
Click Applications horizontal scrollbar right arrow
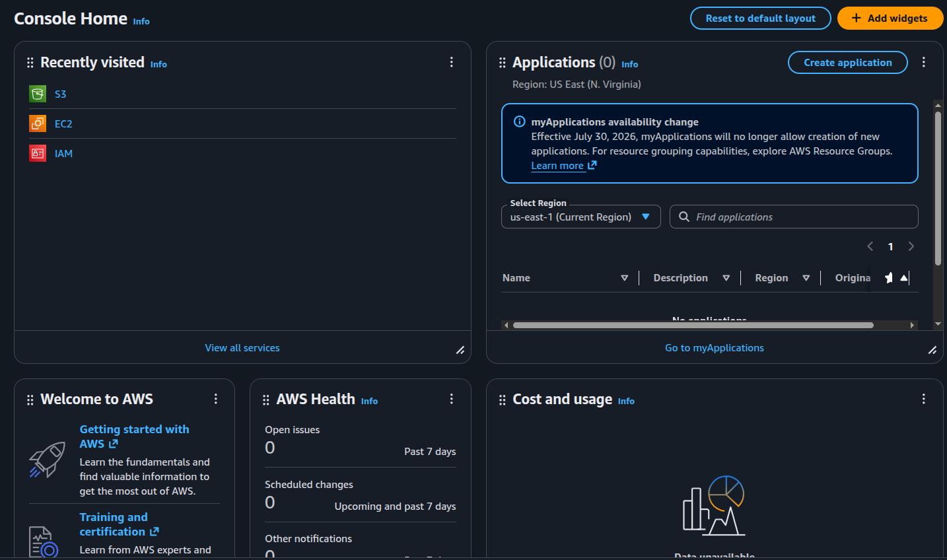point(912,325)
